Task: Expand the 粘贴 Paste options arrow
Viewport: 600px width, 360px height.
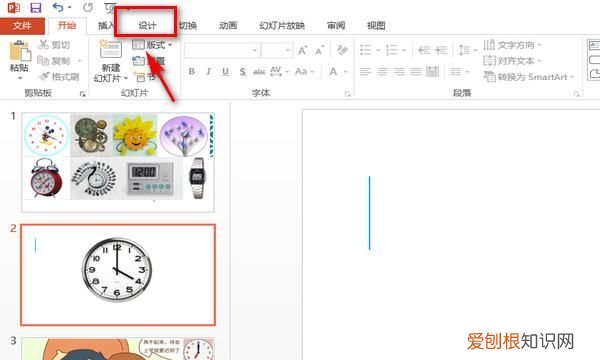Action: click(x=20, y=78)
